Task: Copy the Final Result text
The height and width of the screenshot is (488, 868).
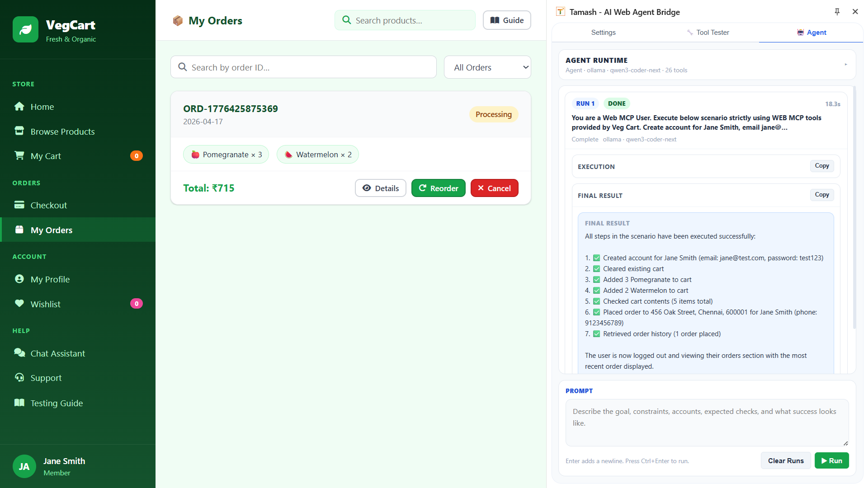Action: [x=821, y=195]
